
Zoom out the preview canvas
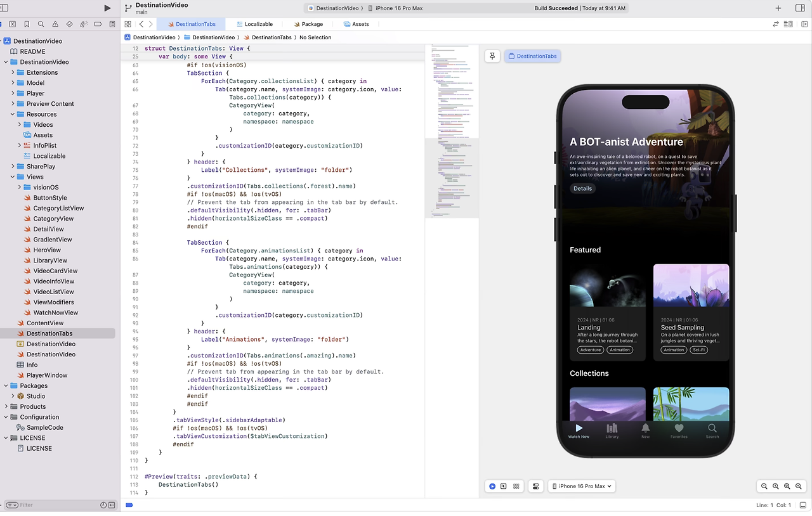764,486
